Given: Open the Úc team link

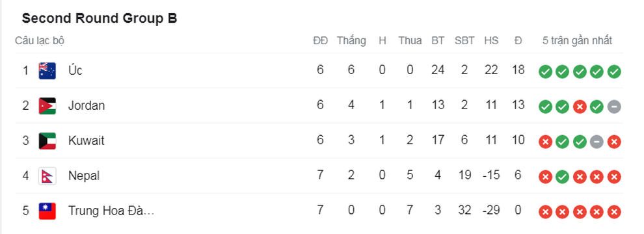Looking at the screenshot, I should (x=75, y=71).
